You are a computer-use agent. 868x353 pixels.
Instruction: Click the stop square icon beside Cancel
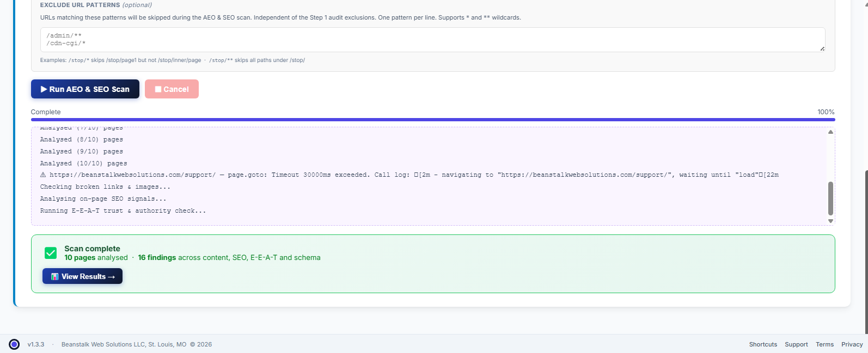pos(158,89)
